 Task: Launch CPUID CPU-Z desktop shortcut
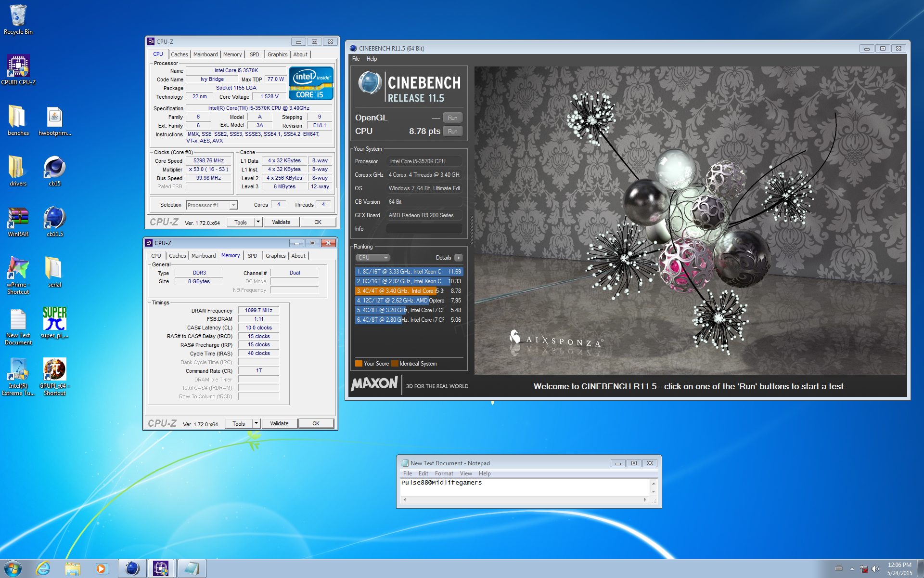pyautogui.click(x=18, y=69)
